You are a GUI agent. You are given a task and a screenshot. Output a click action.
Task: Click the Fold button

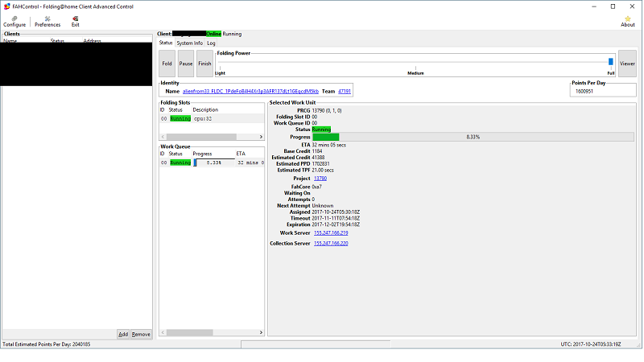(x=167, y=64)
